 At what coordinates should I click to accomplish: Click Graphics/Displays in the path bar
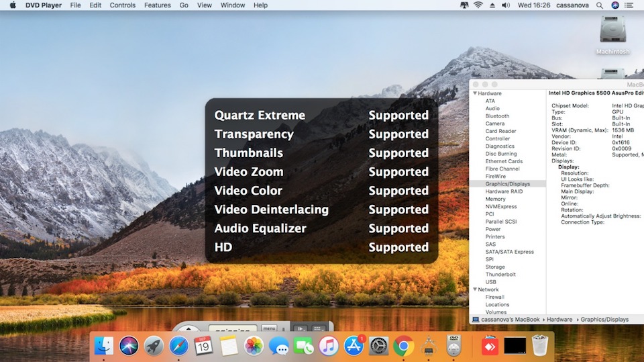point(604,320)
